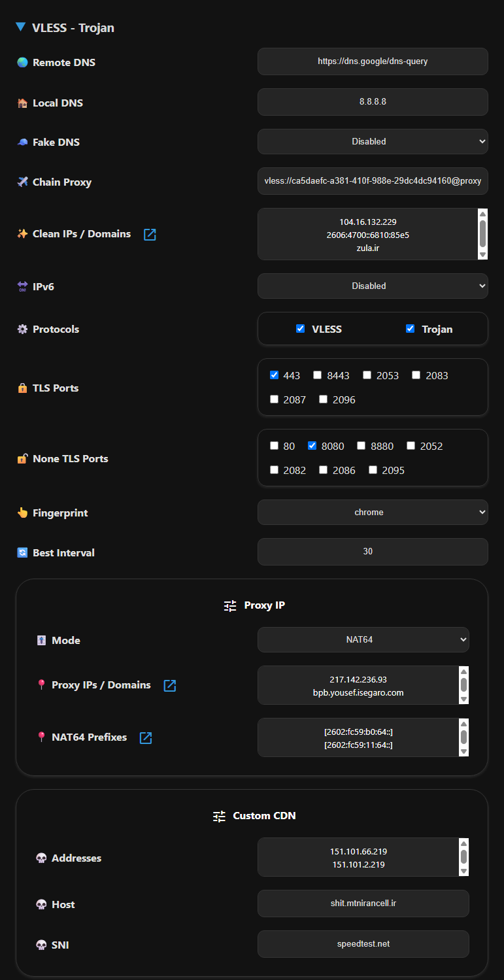Open the Clean IPs / Domains external link
The image size is (504, 980).
[x=150, y=233]
